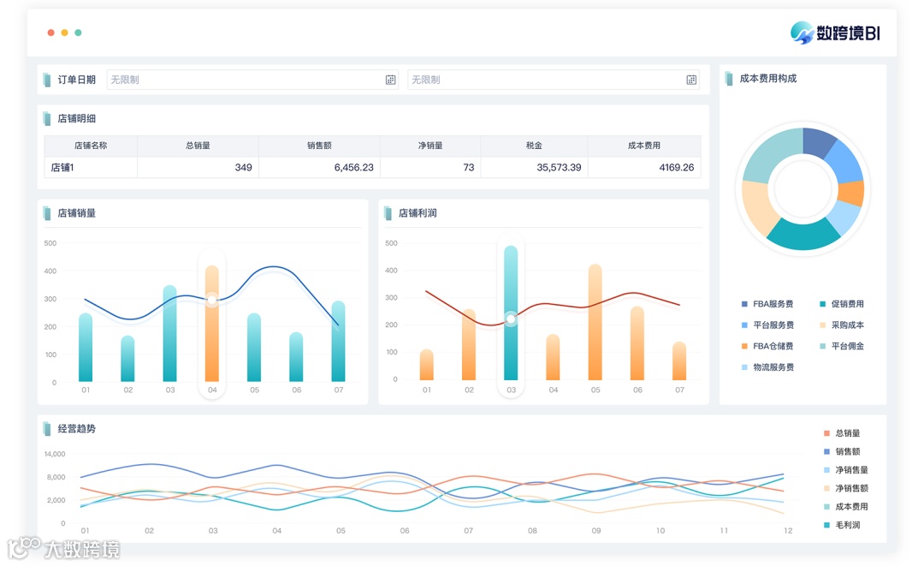Toggle 物流服务费 legend entry
This screenshot has width=924, height=566.
pyautogui.click(x=767, y=367)
